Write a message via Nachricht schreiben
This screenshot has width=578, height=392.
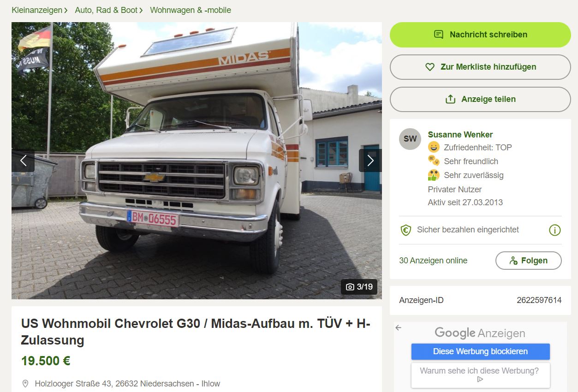(480, 35)
